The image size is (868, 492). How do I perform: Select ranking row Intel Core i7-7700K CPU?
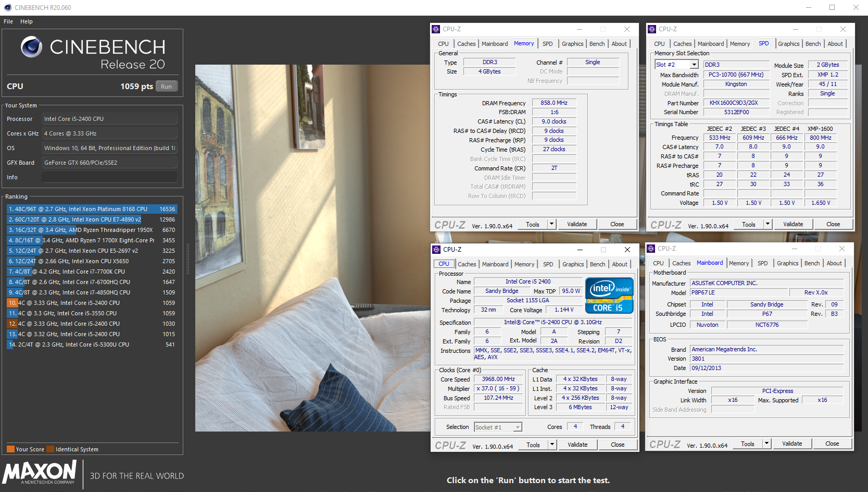(92, 272)
